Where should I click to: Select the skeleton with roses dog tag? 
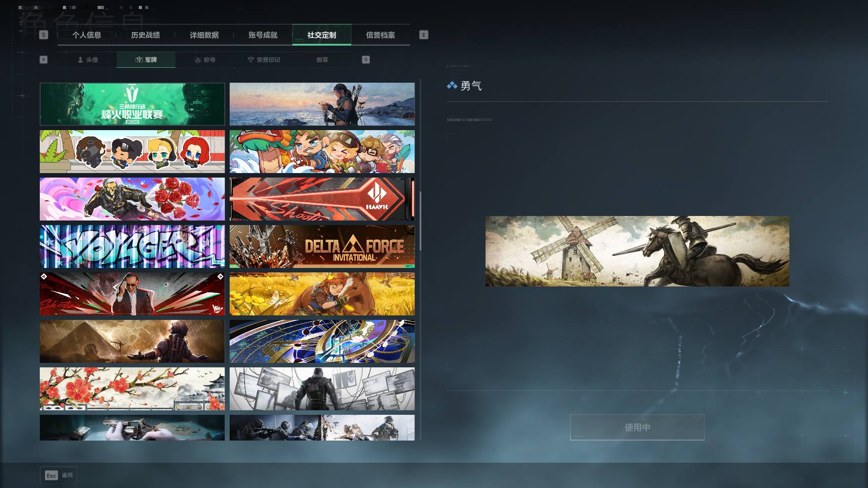pos(132,199)
